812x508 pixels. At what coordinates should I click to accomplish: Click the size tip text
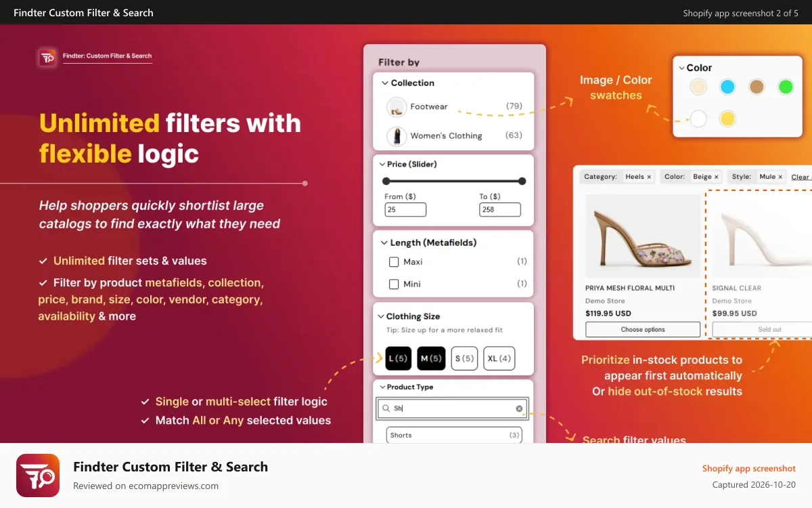(445, 331)
